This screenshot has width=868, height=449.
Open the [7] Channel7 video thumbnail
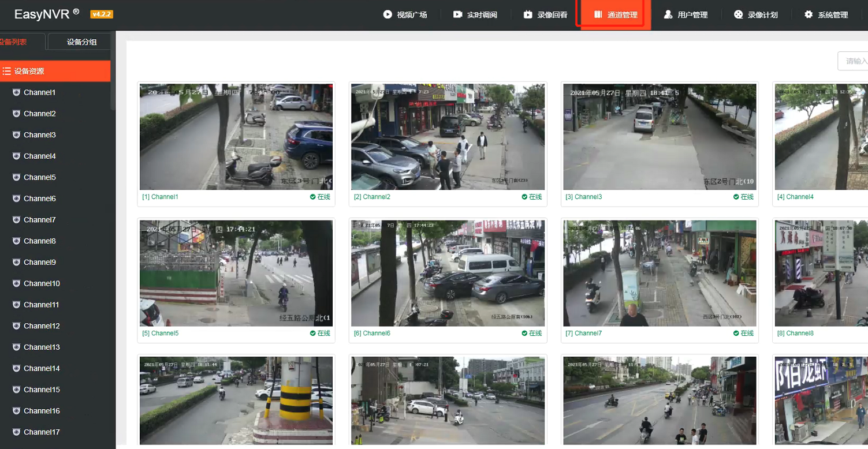[660, 273]
